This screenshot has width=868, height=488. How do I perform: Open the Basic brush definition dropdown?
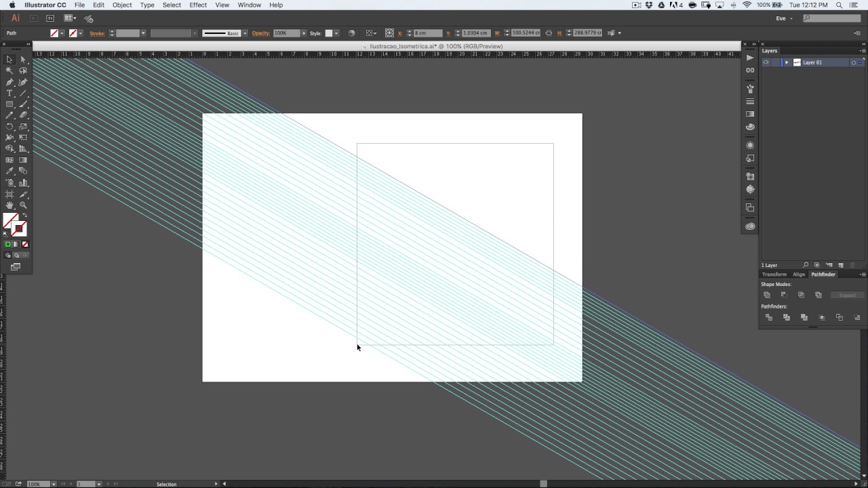(244, 33)
